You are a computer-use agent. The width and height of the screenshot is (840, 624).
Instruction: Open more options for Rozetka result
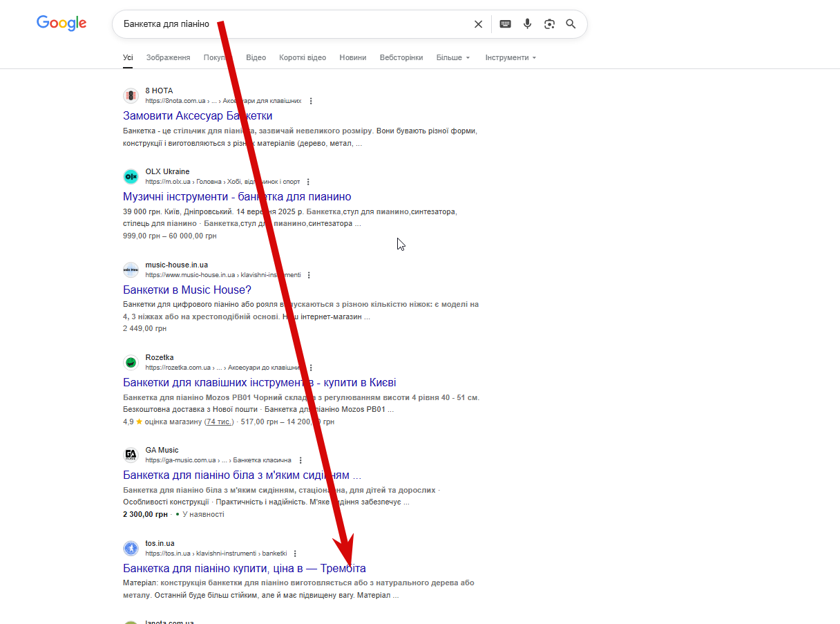click(311, 368)
